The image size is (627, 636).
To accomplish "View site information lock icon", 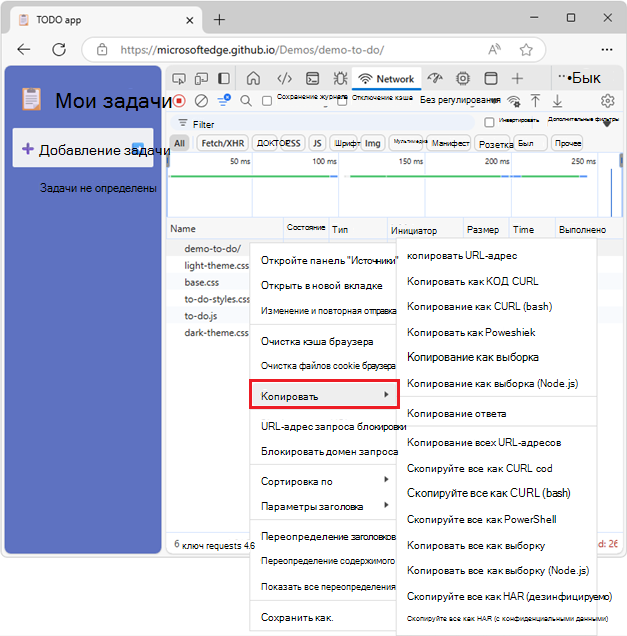I will pos(102,49).
